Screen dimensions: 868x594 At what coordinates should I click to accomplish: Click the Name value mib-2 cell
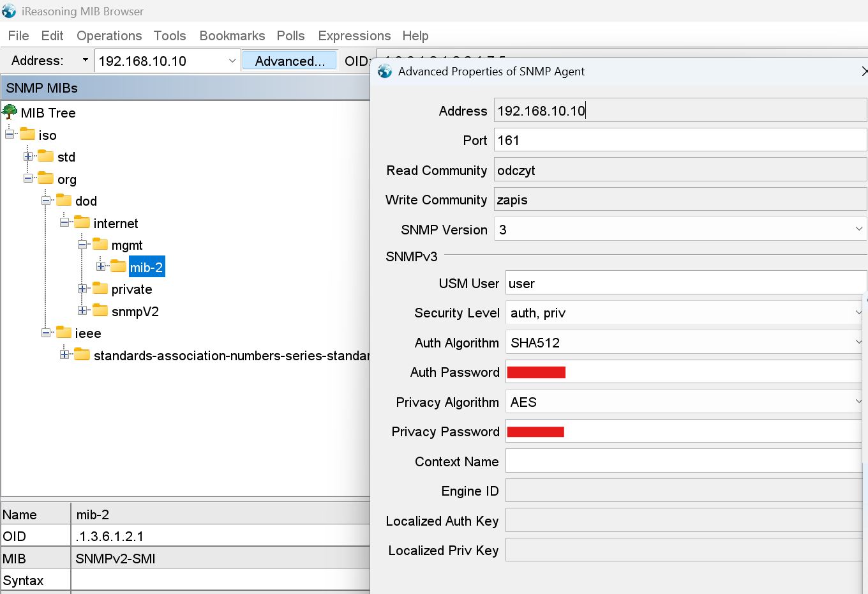click(x=220, y=514)
